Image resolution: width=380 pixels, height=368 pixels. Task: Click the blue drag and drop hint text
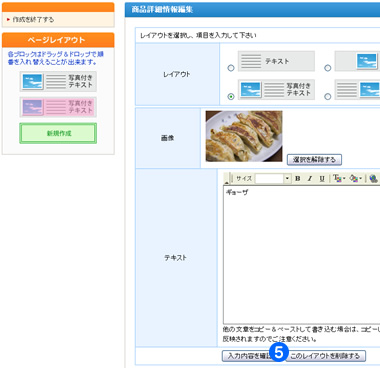tap(56, 58)
